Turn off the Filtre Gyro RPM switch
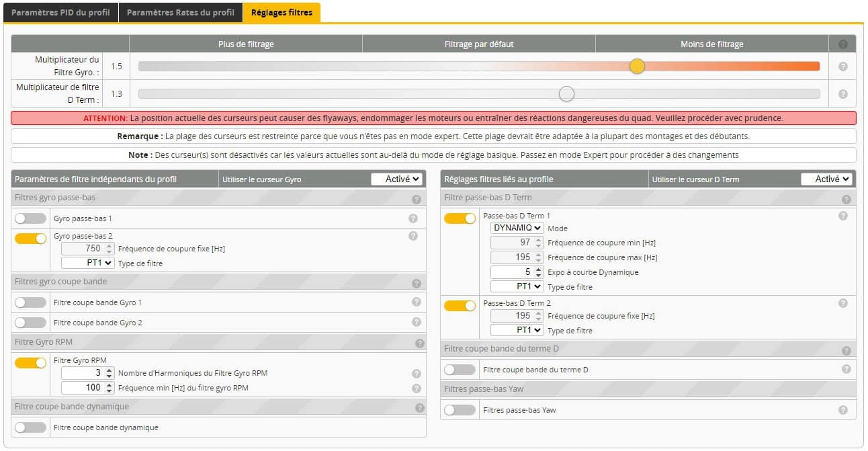868x451 pixels. pyautogui.click(x=30, y=363)
